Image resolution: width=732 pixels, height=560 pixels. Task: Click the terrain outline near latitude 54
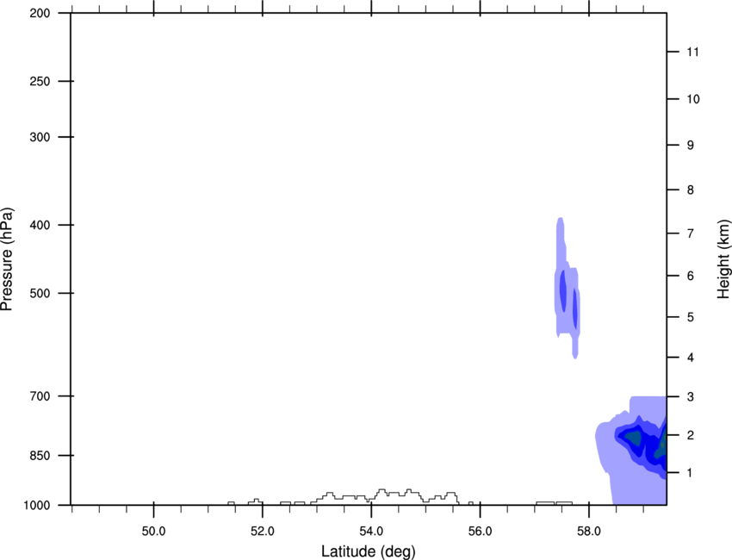(383, 495)
